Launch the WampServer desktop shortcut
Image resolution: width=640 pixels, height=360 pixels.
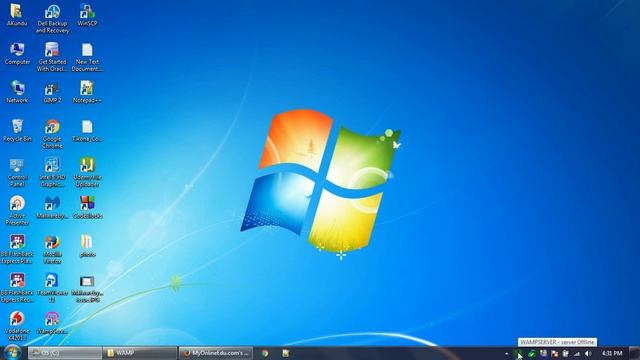tap(52, 322)
